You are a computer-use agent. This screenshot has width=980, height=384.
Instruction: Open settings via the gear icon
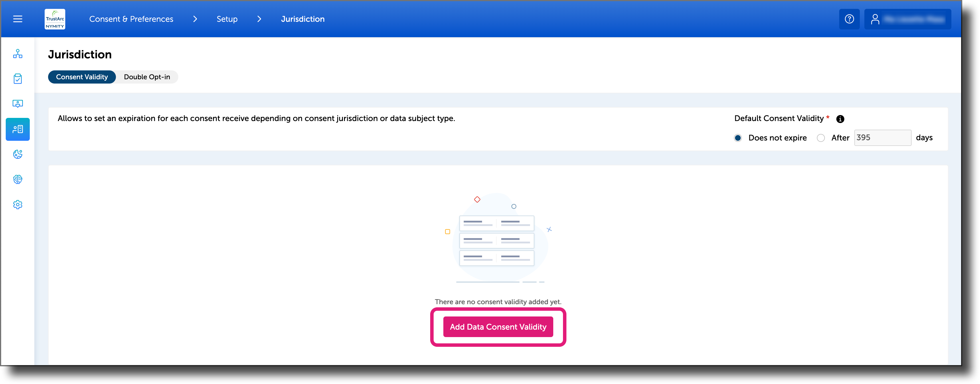pyautogui.click(x=17, y=204)
